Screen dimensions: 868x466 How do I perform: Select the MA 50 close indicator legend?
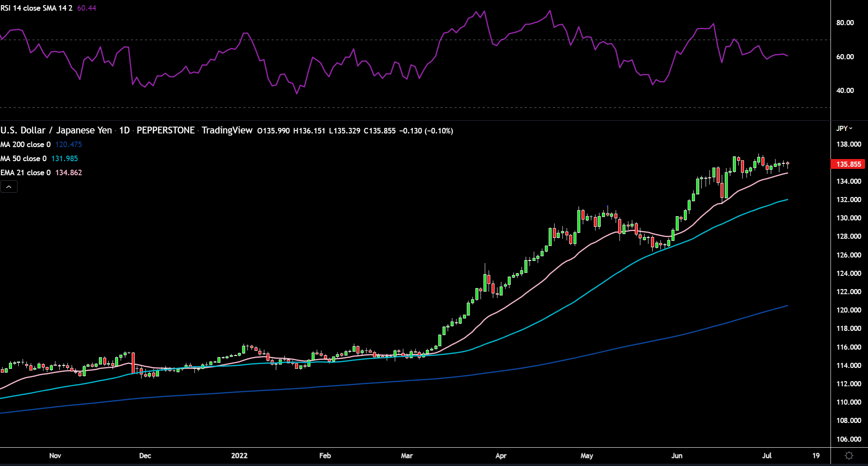[x=23, y=159]
